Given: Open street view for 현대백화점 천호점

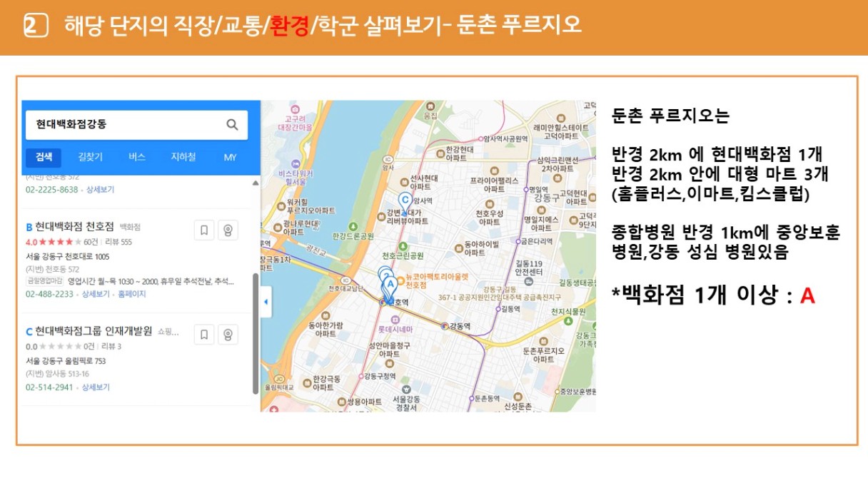Looking at the screenshot, I should pyautogui.click(x=228, y=230).
